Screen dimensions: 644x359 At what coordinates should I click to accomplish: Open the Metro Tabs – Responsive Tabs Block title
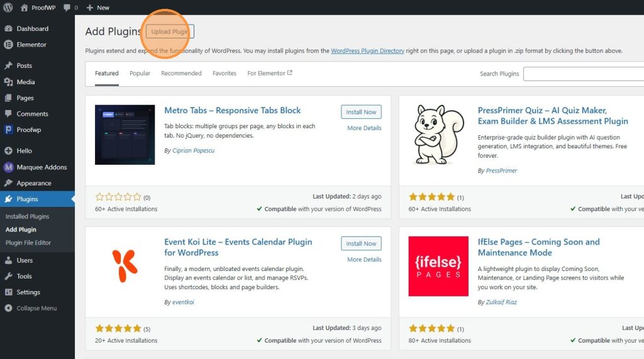(233, 111)
